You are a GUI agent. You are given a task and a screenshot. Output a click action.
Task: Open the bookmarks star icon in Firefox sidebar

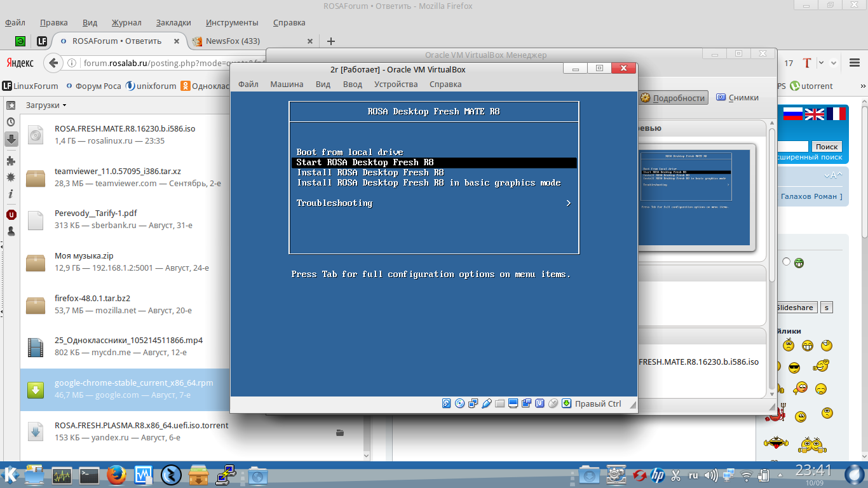tap(11, 105)
